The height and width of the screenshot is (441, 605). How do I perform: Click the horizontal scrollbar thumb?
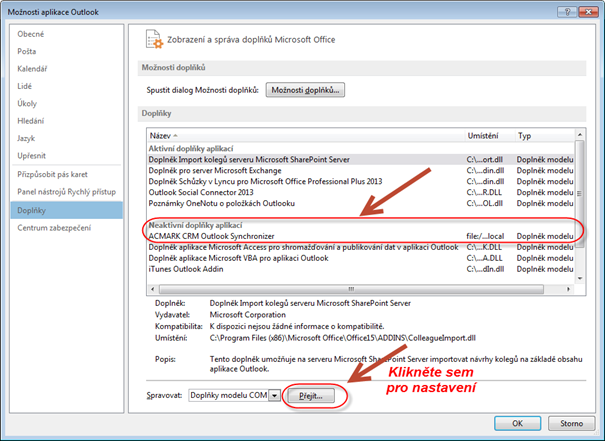pos(351,289)
